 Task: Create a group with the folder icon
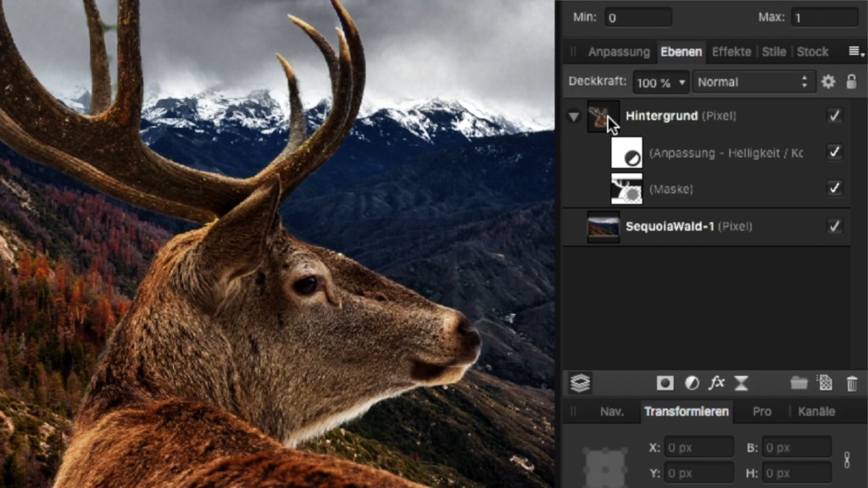pos(798,383)
